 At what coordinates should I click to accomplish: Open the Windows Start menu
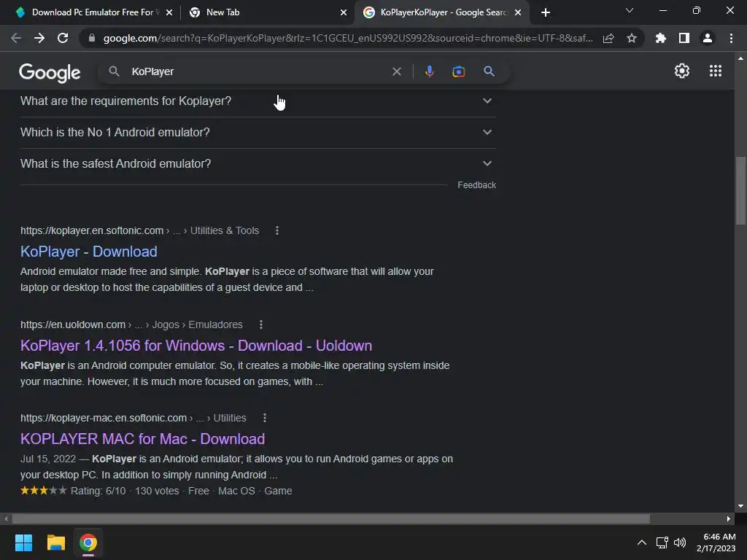(x=23, y=542)
